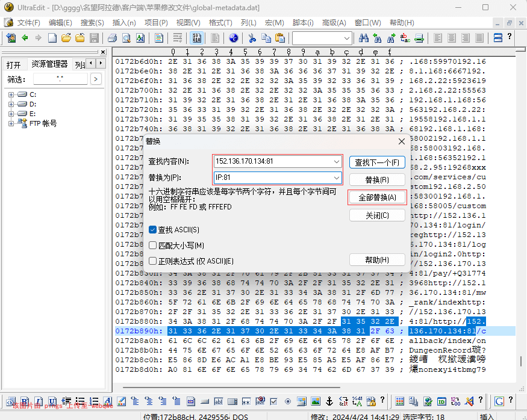Screen dimensions: 527x420
Task: Click the find next binoculars icon
Action: pos(391,37)
